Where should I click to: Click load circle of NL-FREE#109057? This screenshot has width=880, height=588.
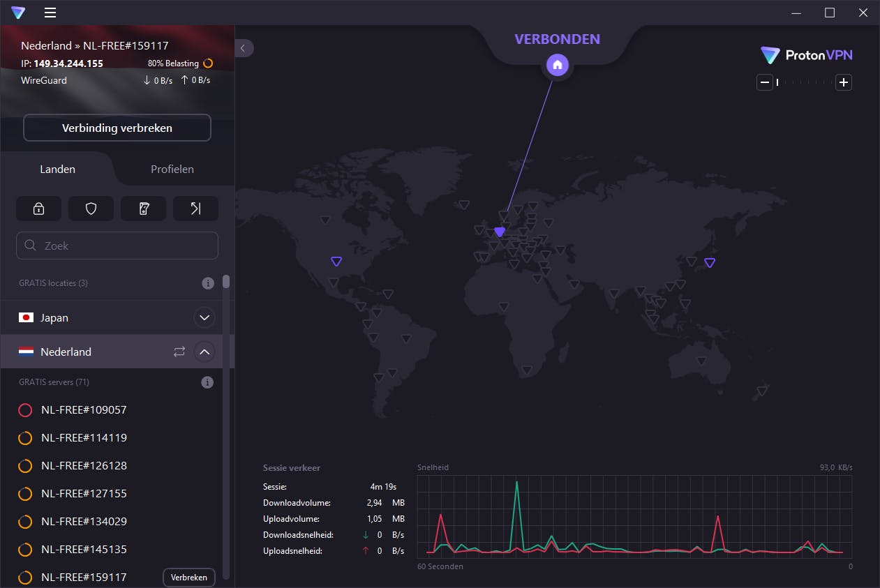(x=25, y=410)
